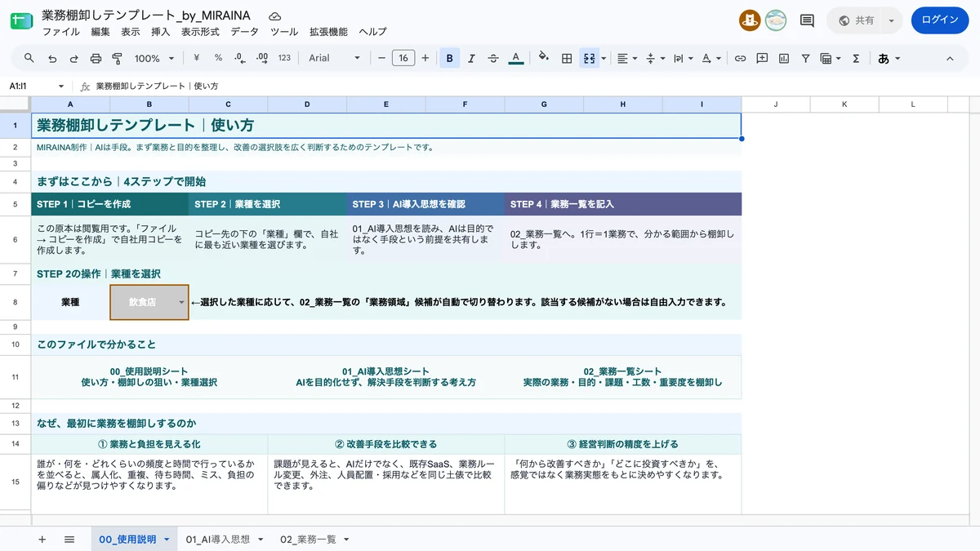Viewport: 980px width, 551px height.
Task: Open text rotation options
Action: (x=711, y=58)
